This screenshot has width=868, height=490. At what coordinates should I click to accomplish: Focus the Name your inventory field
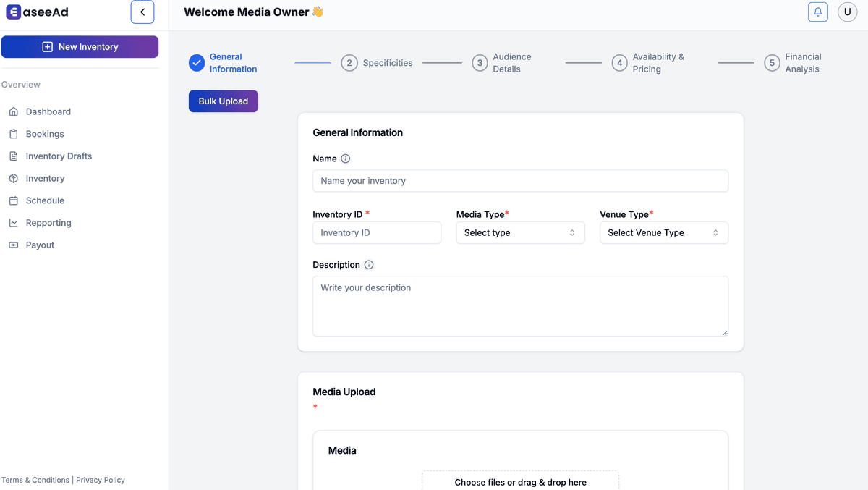pyautogui.click(x=520, y=181)
